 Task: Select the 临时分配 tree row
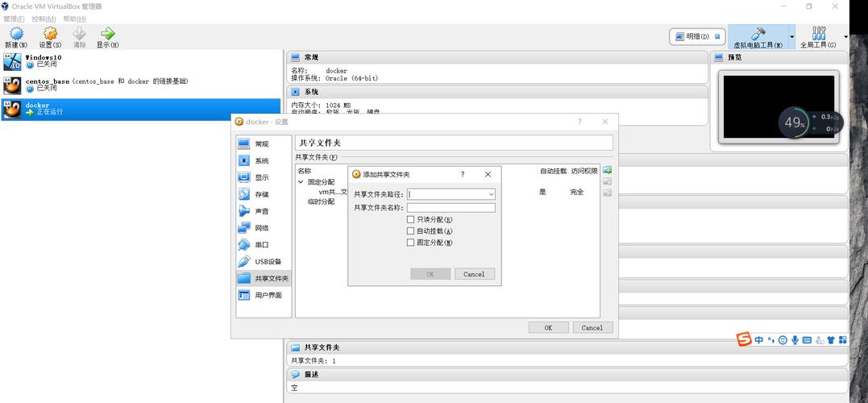(321, 201)
